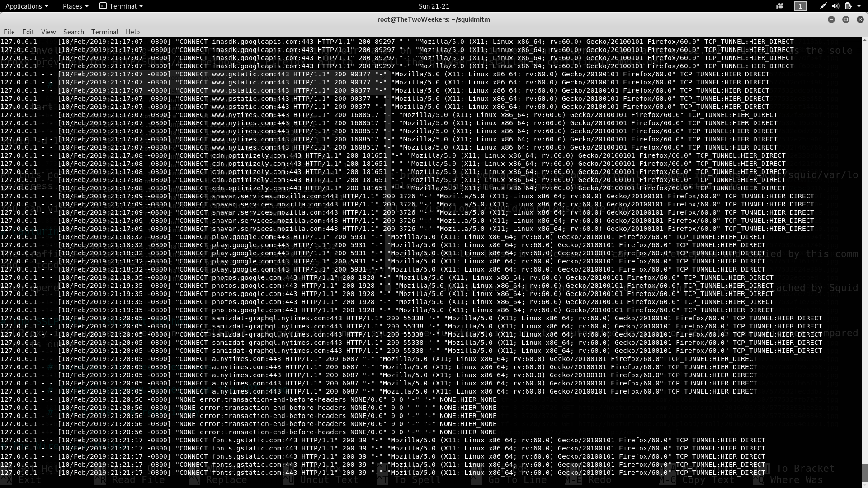Click the battery charging status icon
The image size is (868, 488).
coord(848,6)
